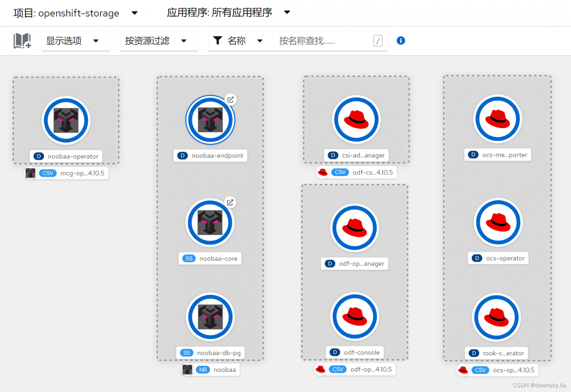Click the noobaa-operator label

click(66, 156)
